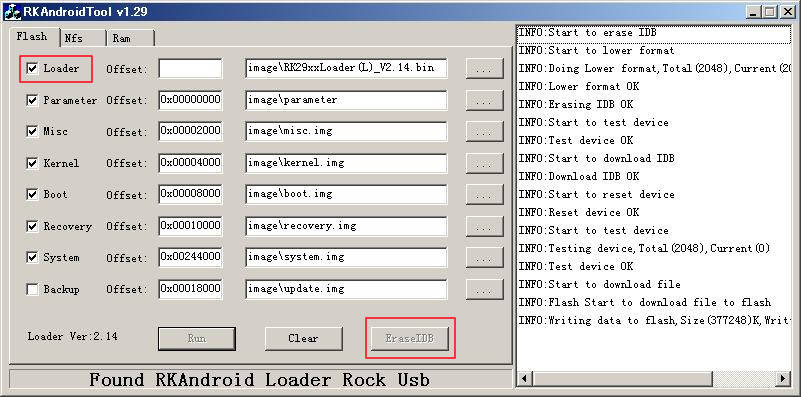
Task: Browse for the Parameter file
Action: click(484, 100)
